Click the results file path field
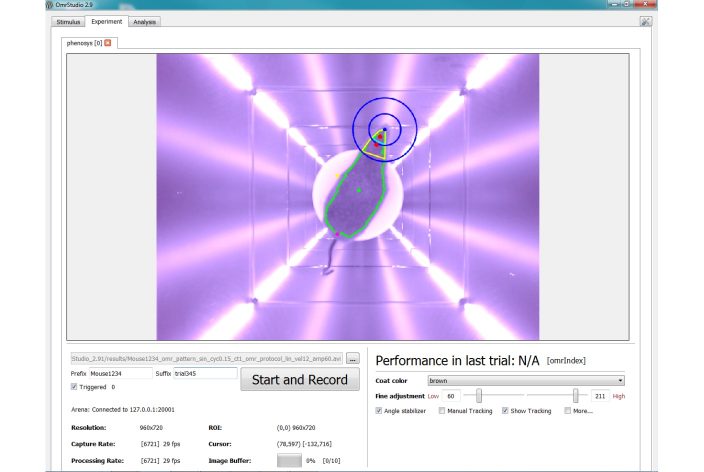This screenshot has width=704, height=472. [207, 358]
